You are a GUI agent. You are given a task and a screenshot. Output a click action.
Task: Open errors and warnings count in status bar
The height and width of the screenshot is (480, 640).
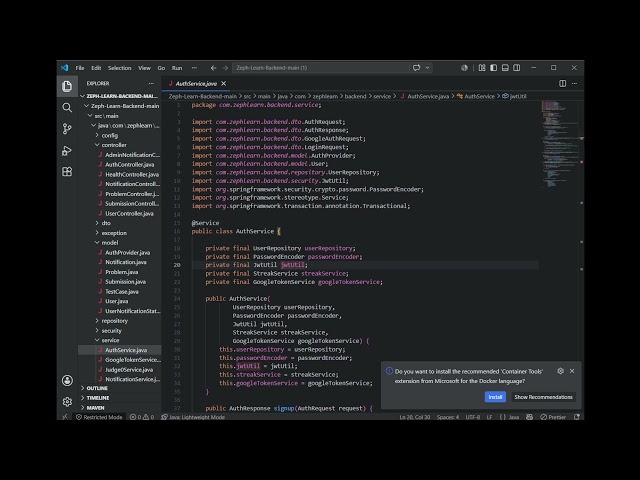[142, 417]
